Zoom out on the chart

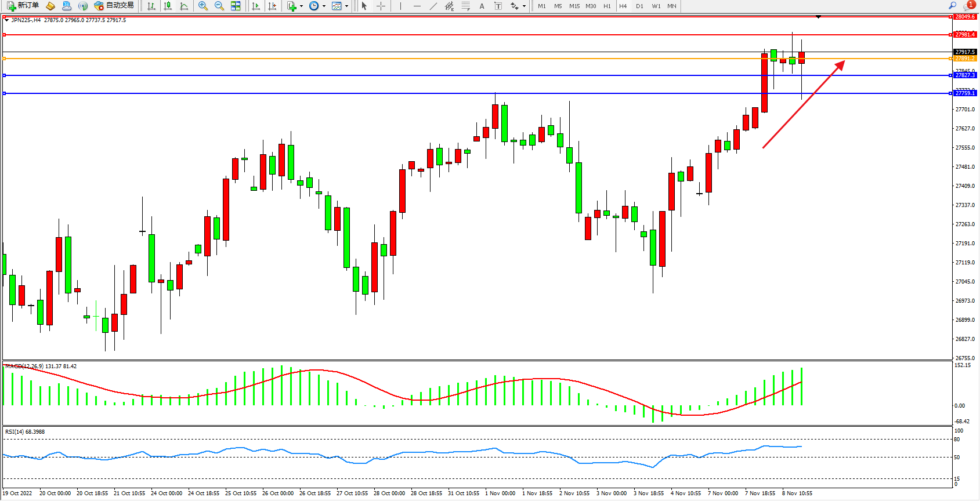coord(219,6)
